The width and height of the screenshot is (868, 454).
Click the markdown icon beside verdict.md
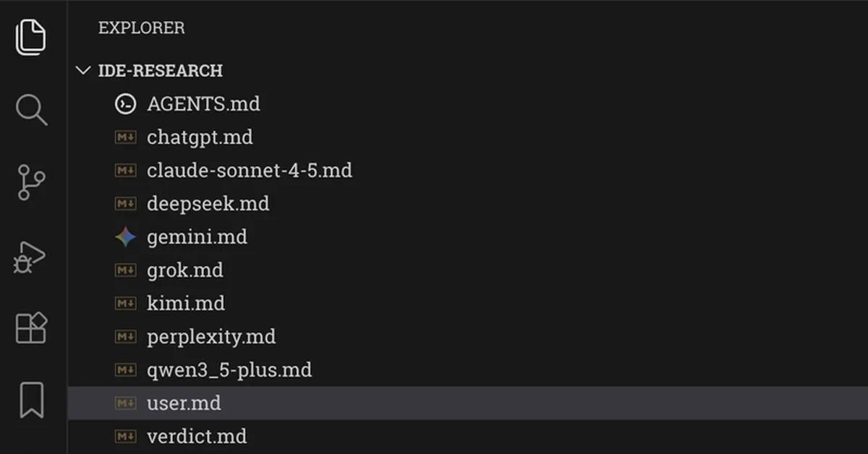coord(125,436)
